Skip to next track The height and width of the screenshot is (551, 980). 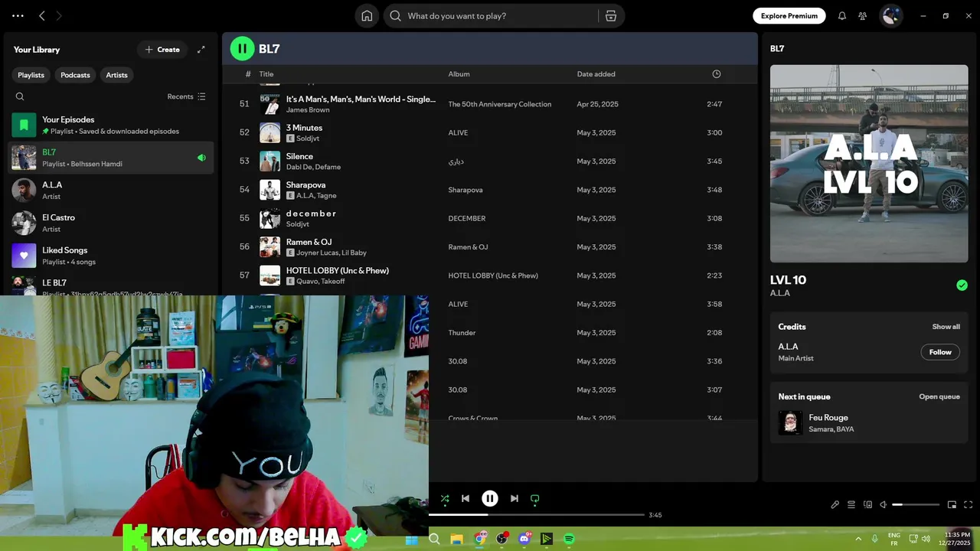tap(514, 499)
